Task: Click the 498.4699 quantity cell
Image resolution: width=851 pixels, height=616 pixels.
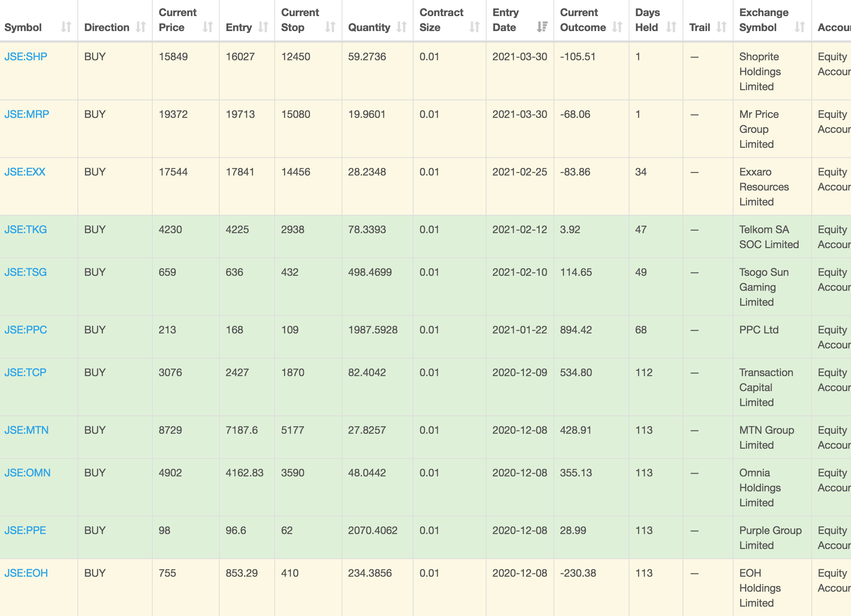Action: (x=378, y=287)
